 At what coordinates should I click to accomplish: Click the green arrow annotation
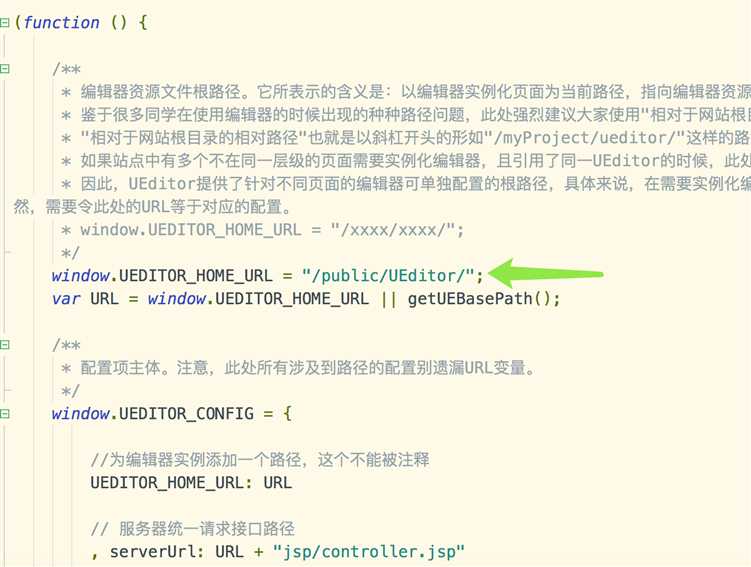point(546,274)
